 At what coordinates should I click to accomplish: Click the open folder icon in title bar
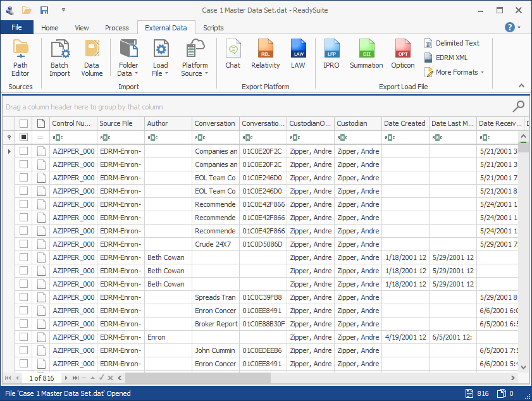coord(27,10)
